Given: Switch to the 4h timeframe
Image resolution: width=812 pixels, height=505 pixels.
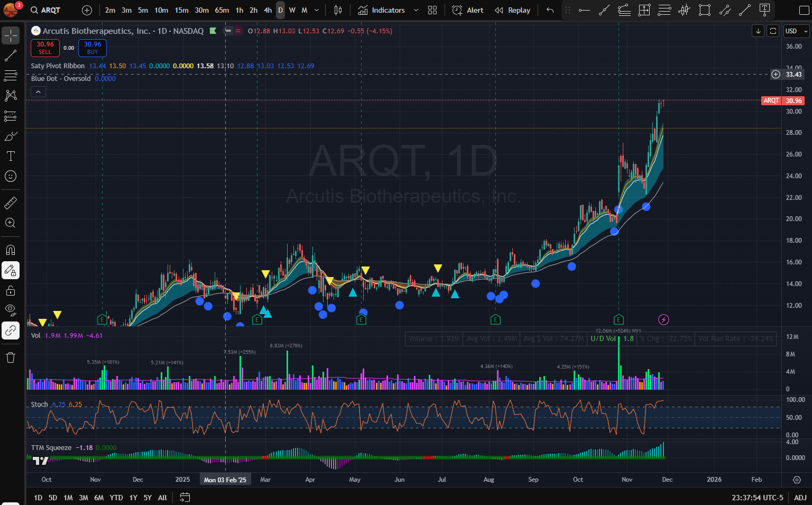Looking at the screenshot, I should 268,10.
